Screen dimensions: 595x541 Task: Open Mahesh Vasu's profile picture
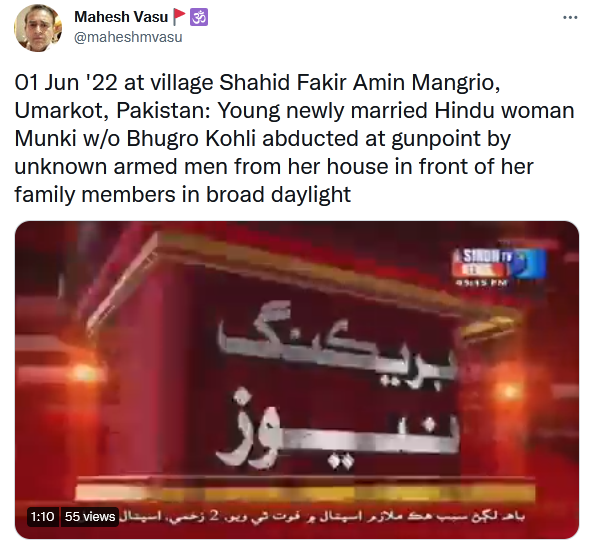[38, 28]
